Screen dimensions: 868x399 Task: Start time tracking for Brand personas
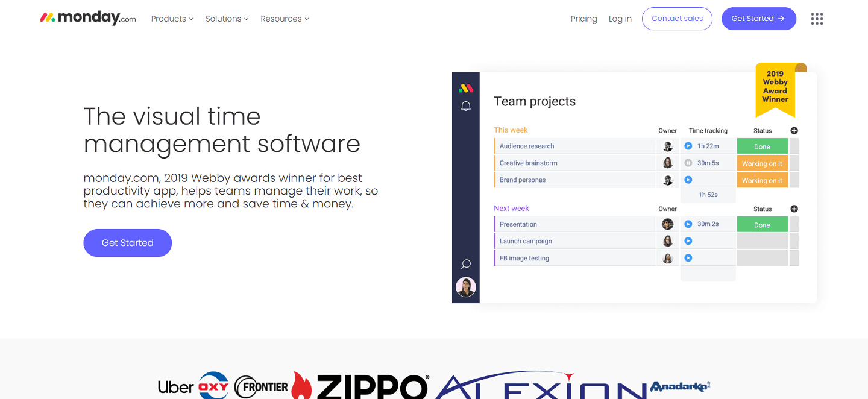click(x=687, y=180)
